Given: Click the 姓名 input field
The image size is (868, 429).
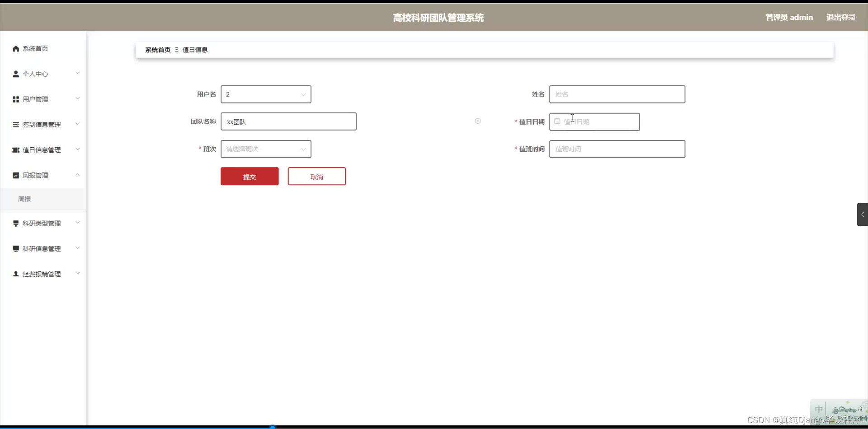Looking at the screenshot, I should pyautogui.click(x=617, y=94).
